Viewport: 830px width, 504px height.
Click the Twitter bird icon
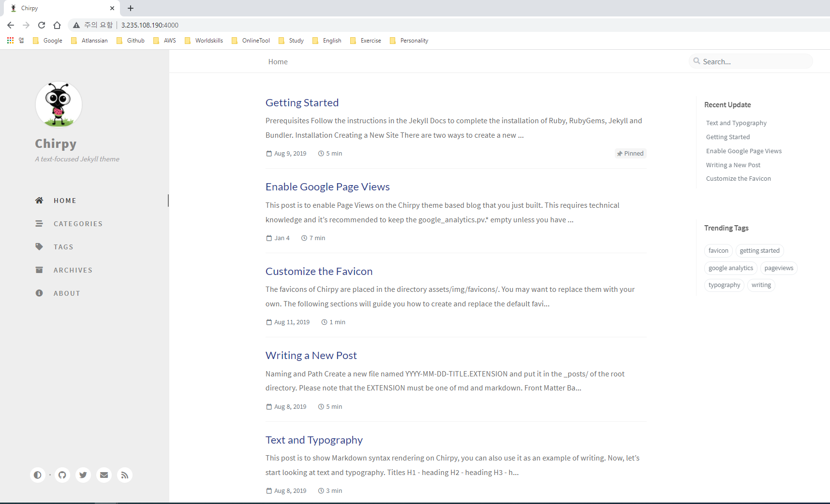[x=83, y=475]
